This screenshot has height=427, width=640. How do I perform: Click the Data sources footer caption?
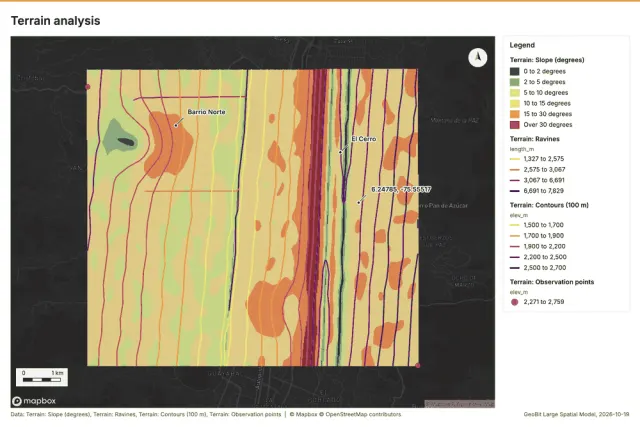point(146,414)
